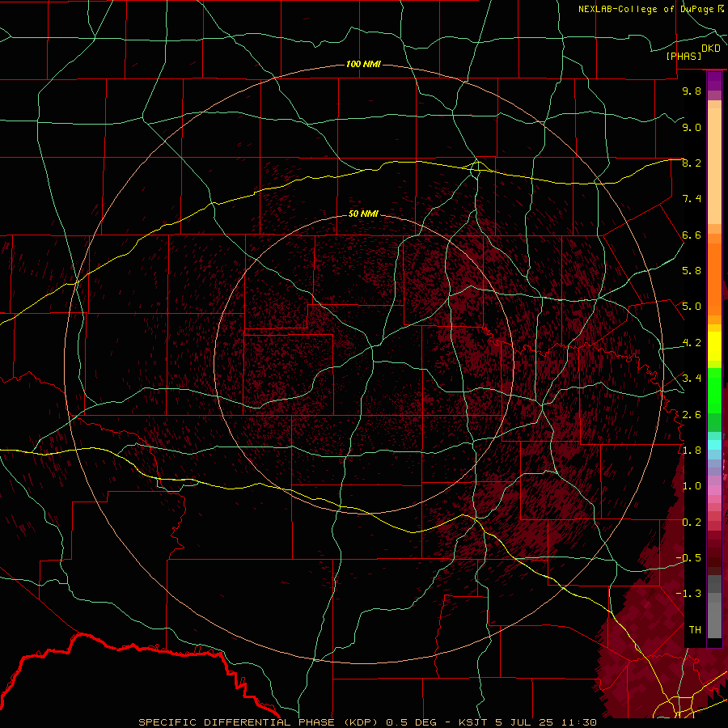Click the 9.0 value on the scale
Viewport: 728px width, 728px height.
pos(692,127)
